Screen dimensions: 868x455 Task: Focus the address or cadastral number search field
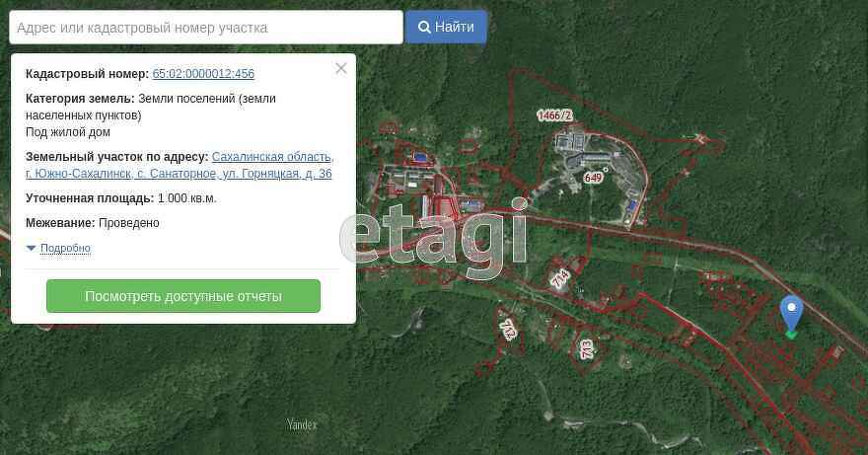(x=206, y=28)
